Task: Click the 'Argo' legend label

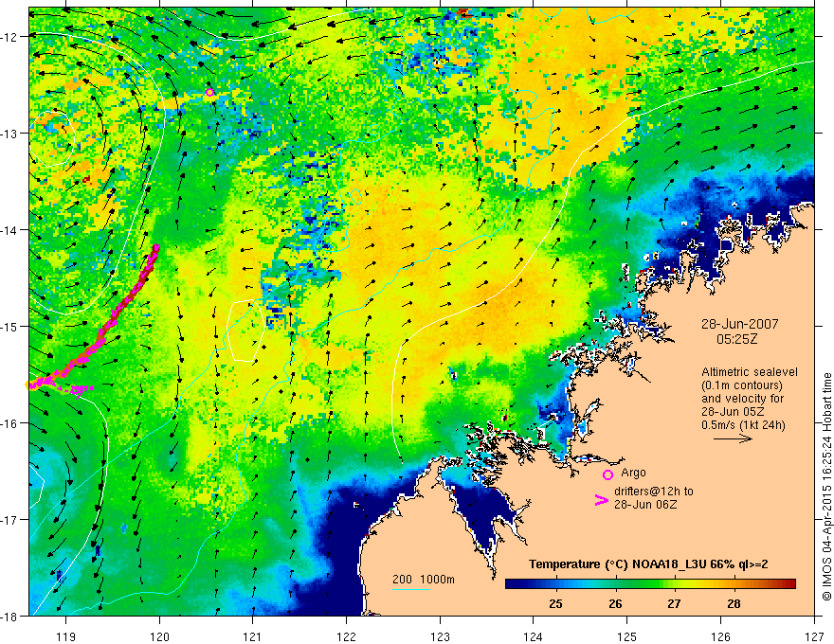Action: [x=633, y=473]
